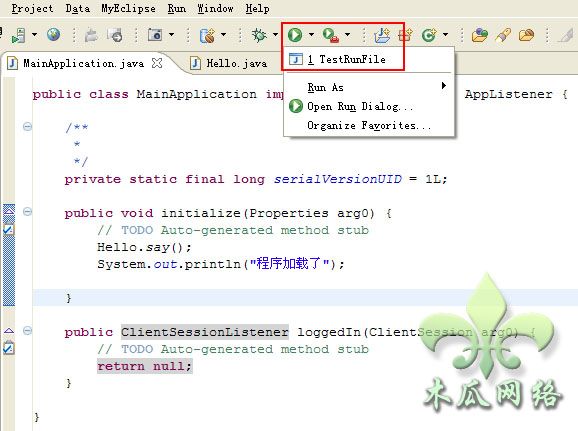Click the green icon beside Open Run Dialog

296,106
